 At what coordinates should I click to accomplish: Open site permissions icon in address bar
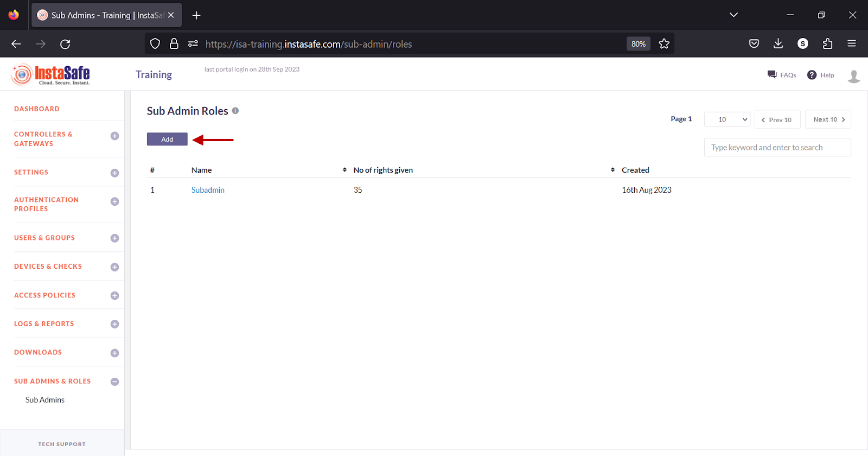[x=193, y=44]
